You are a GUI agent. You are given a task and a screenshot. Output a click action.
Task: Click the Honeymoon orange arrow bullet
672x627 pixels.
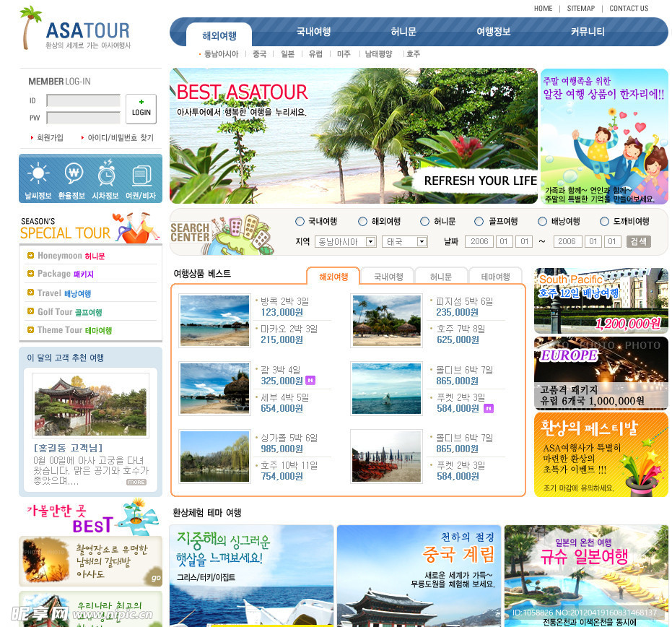[x=30, y=256]
